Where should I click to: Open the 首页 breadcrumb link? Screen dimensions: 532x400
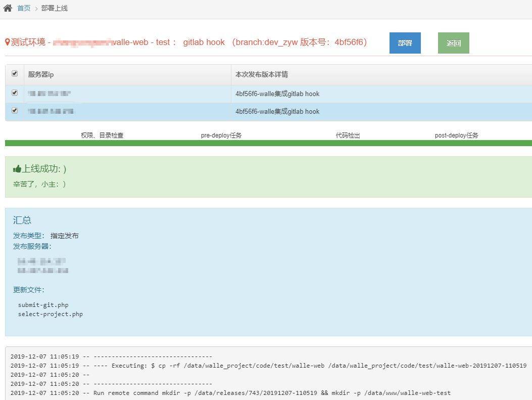(24, 8)
